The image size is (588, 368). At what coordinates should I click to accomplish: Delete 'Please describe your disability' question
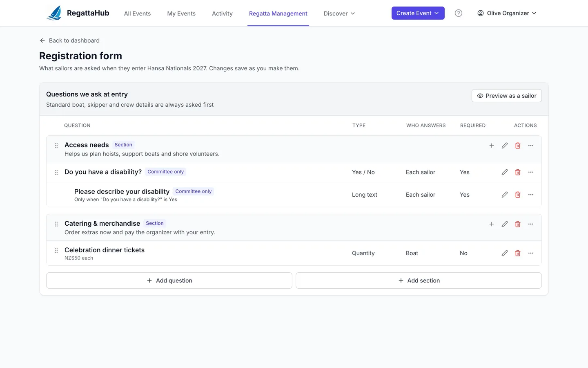518,195
